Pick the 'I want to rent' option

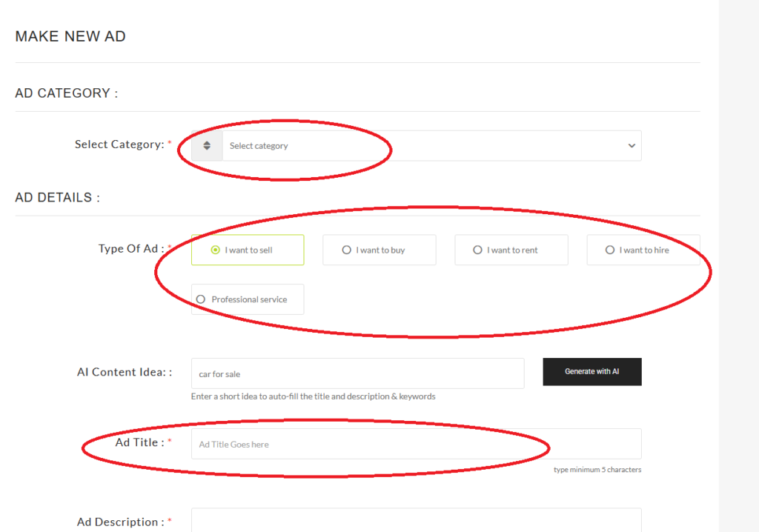click(x=511, y=250)
